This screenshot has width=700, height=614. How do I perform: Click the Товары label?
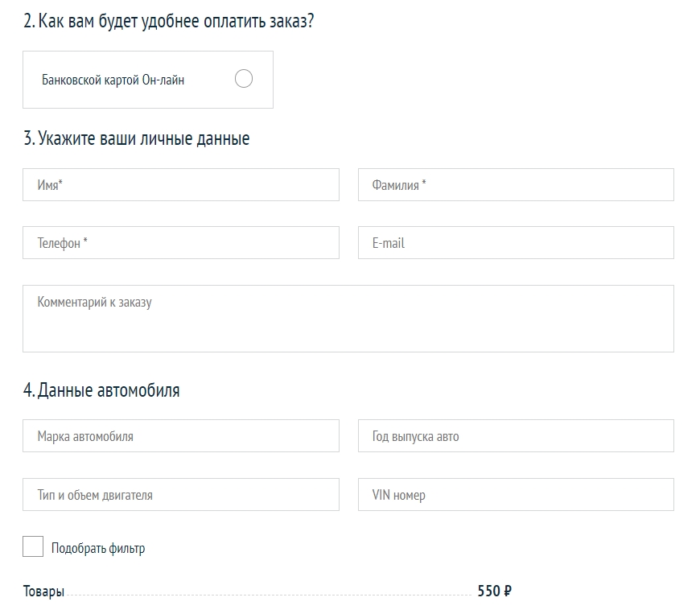(x=43, y=591)
